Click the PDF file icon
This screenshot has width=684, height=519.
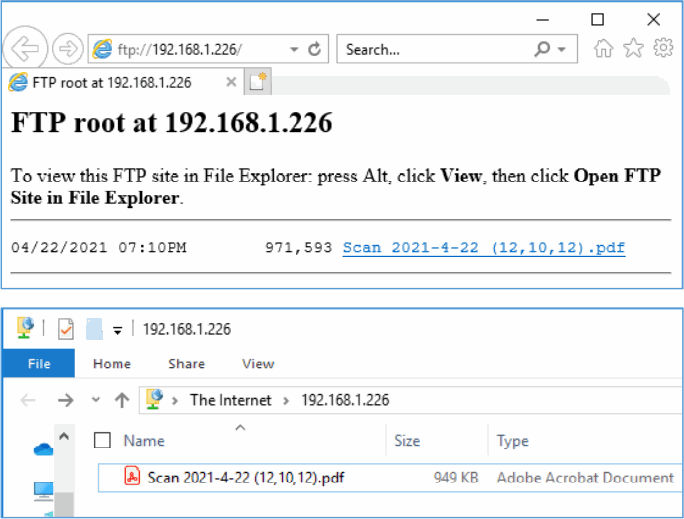click(132, 475)
